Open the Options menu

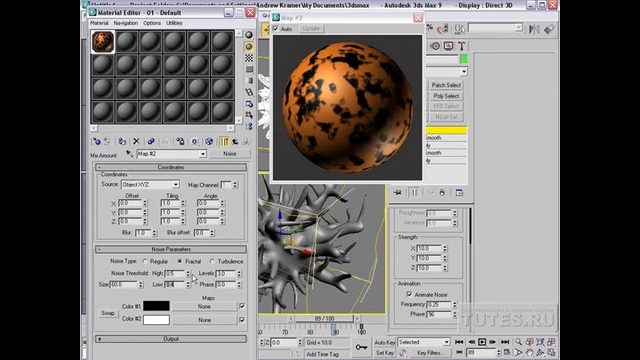[x=152, y=23]
